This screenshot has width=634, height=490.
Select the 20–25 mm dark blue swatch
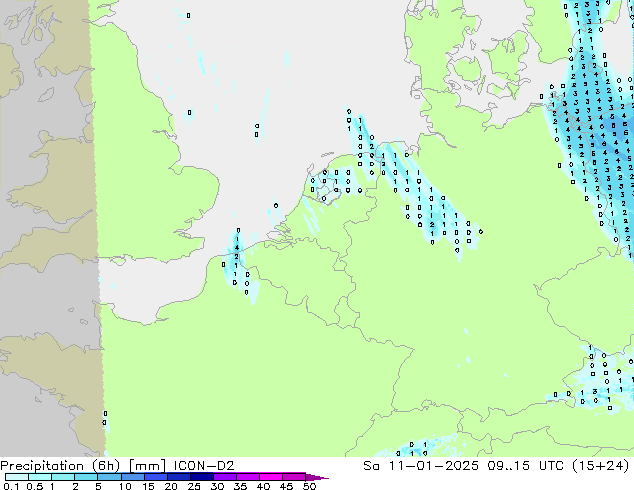point(179,477)
